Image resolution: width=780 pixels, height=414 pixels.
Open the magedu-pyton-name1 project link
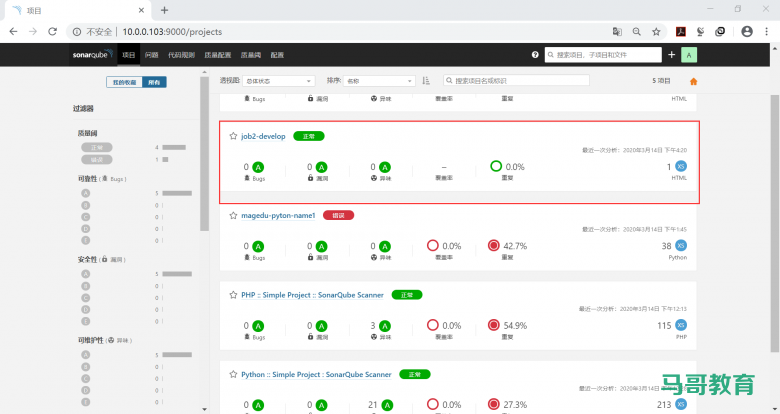point(278,215)
